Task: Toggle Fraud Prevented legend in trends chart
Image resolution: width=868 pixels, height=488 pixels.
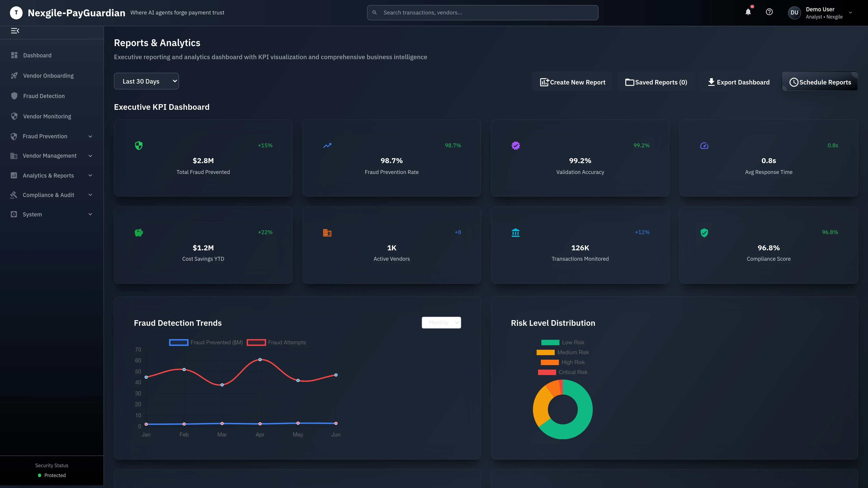Action: [205, 342]
